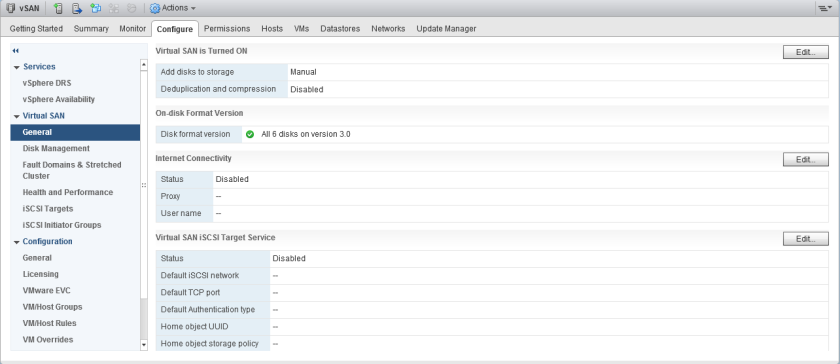Collapse the Configuration section in sidebar
Screen dimensions: 840x364
17,242
